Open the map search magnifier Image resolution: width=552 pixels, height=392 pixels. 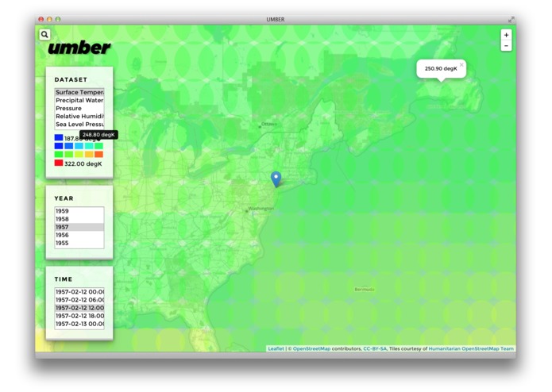coord(44,34)
